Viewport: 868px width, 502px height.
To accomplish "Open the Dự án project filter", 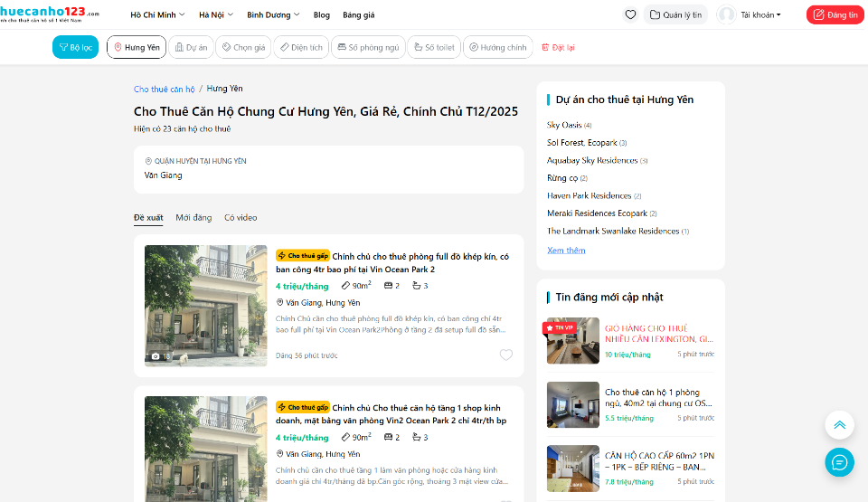I will coord(191,47).
